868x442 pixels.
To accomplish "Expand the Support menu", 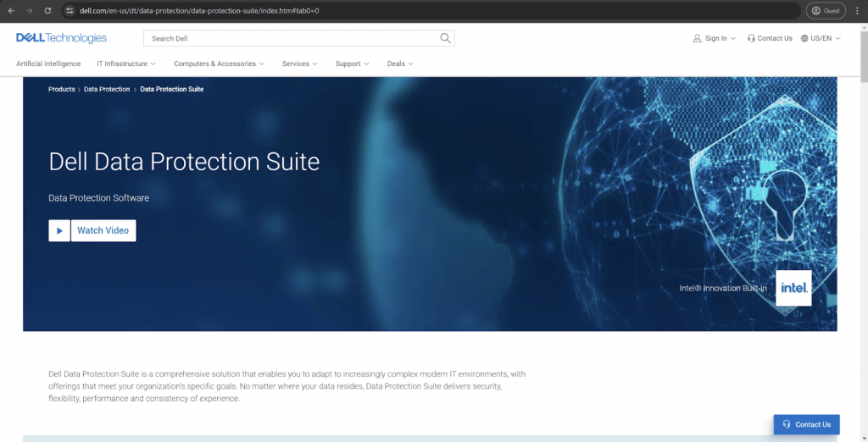I will click(353, 64).
